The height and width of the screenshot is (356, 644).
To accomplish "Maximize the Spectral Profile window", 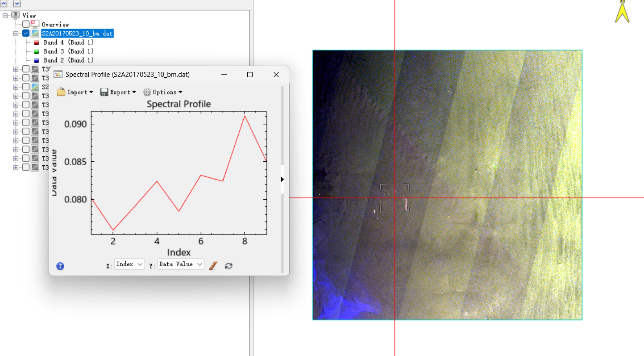I will pos(250,75).
